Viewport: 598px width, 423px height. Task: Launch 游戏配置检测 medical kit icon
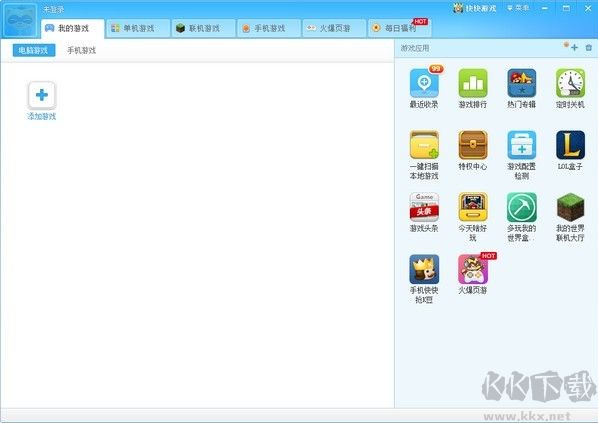pos(522,145)
